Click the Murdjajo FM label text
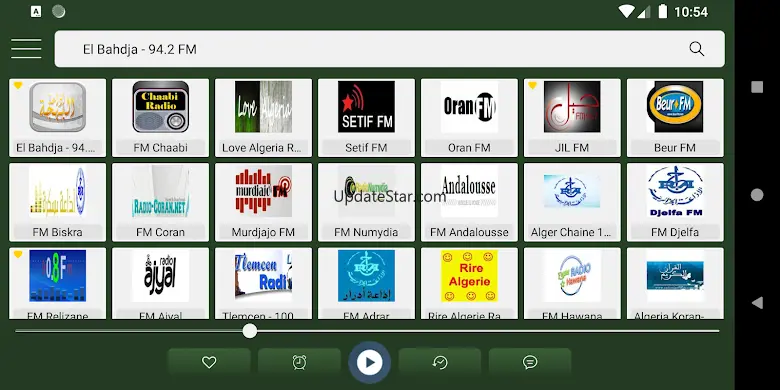Image resolution: width=780 pixels, height=390 pixels. 263,232
